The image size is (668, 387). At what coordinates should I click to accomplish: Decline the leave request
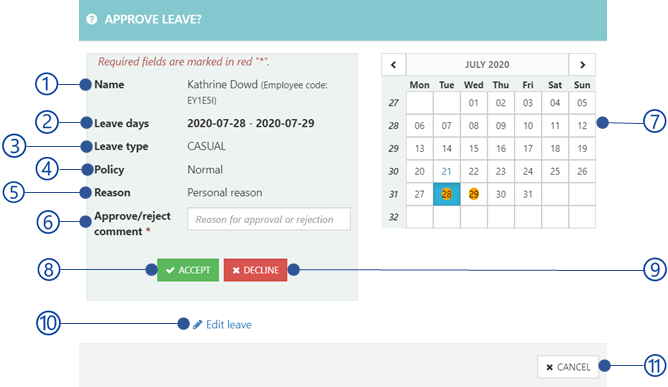coord(255,270)
